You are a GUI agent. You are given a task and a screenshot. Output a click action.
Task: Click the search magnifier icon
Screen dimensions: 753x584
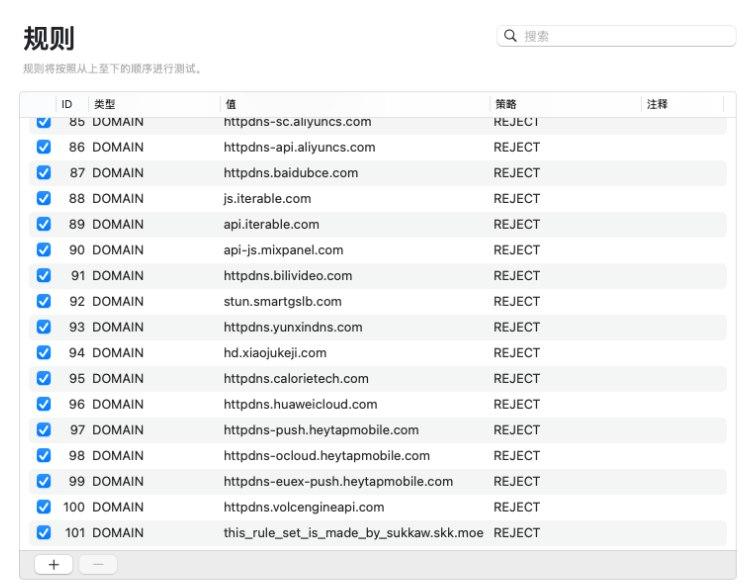tap(510, 36)
